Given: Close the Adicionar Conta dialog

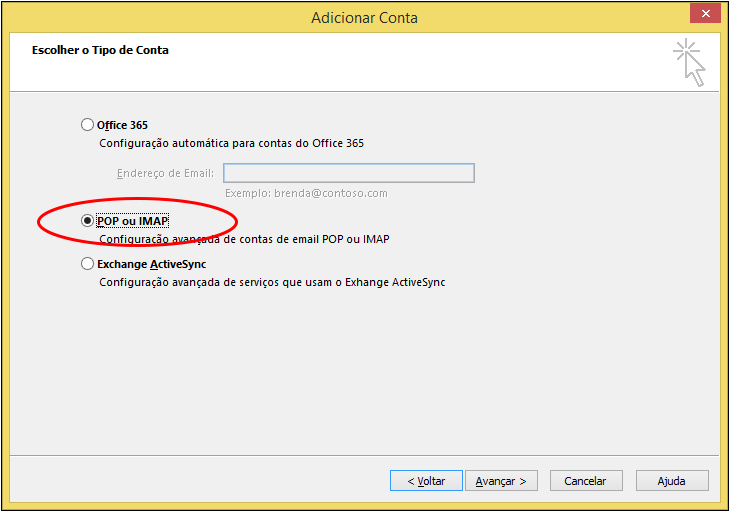Looking at the screenshot, I should 705,13.
